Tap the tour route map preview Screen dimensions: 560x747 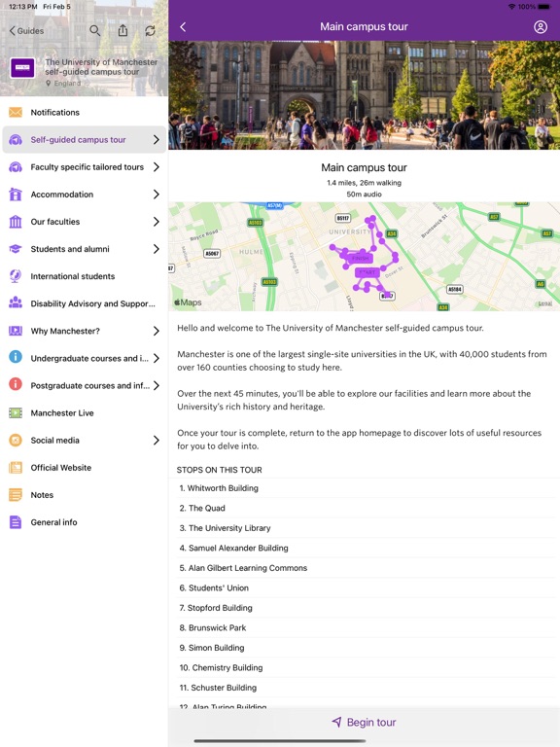364,257
